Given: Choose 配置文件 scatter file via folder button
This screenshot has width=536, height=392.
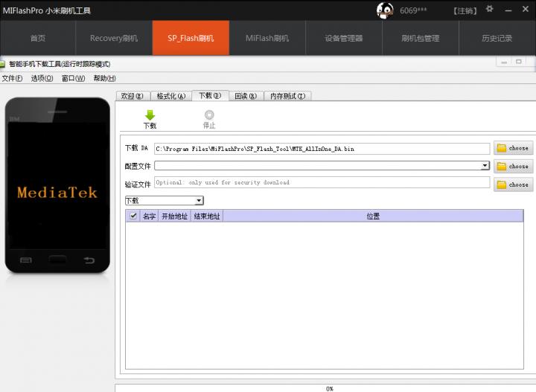Looking at the screenshot, I should (513, 167).
